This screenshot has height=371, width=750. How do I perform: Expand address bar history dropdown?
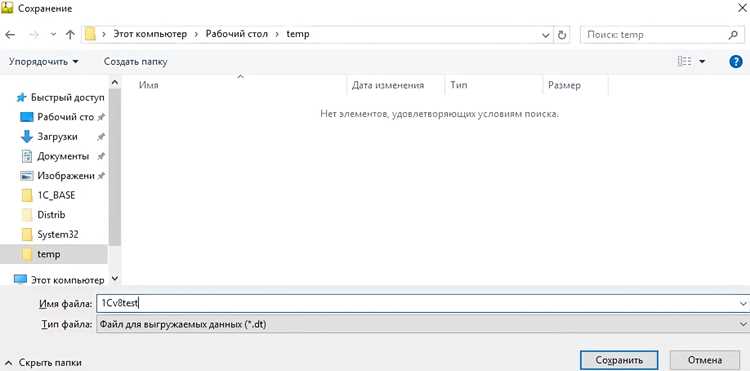(x=546, y=35)
